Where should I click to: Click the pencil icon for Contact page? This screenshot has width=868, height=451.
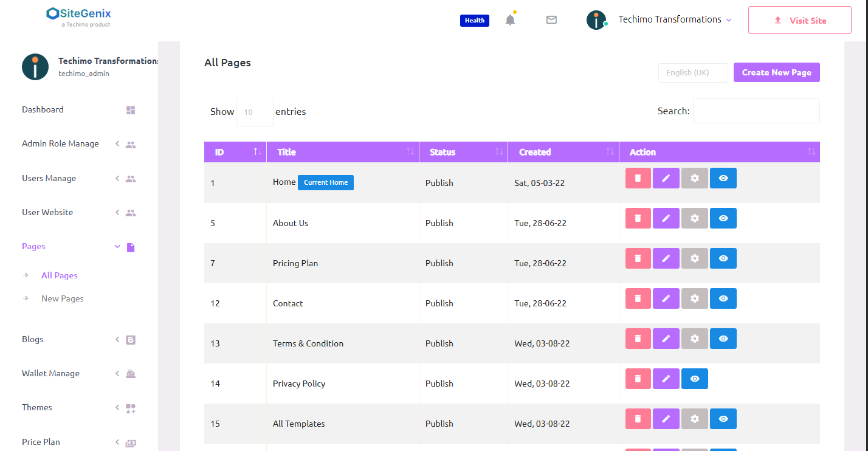tap(666, 298)
